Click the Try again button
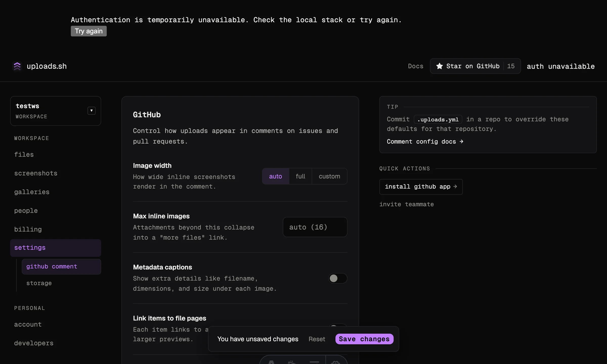Image resolution: width=607 pixels, height=364 pixels. [x=89, y=31]
